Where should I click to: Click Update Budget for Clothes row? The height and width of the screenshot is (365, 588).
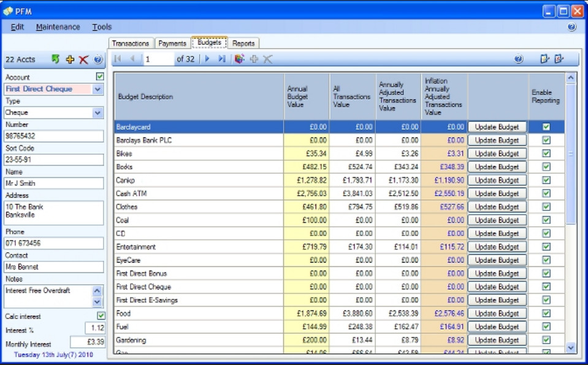click(x=497, y=207)
